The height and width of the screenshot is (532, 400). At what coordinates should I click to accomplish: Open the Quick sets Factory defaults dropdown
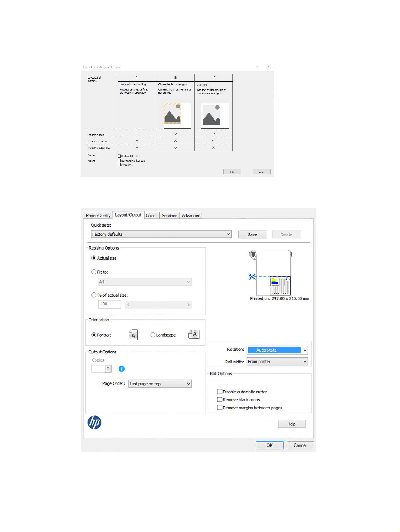point(161,234)
